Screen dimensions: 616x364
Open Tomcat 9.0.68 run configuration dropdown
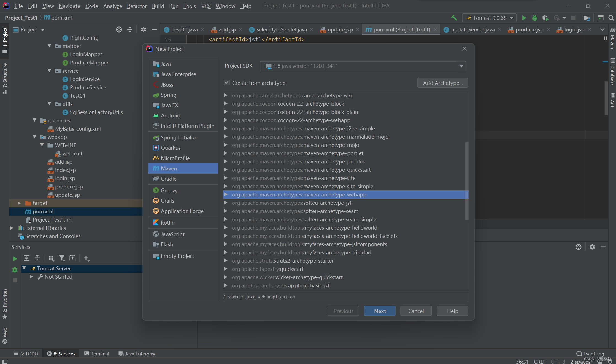pos(489,18)
